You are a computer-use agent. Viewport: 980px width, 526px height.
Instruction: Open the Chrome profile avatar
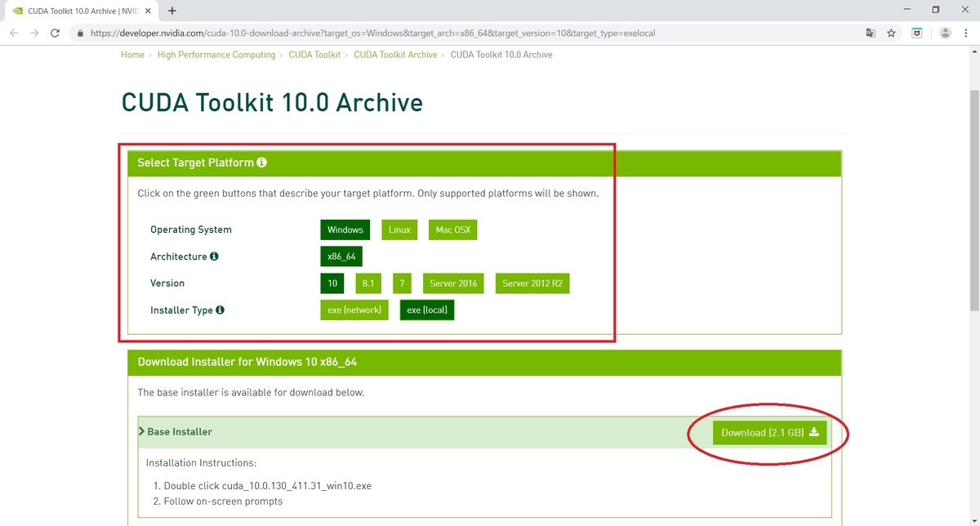945,33
